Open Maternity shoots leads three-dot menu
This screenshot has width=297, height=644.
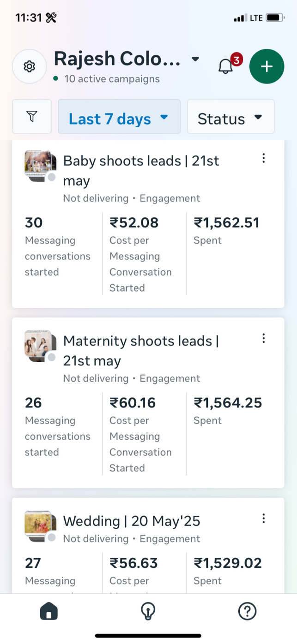pyautogui.click(x=263, y=338)
